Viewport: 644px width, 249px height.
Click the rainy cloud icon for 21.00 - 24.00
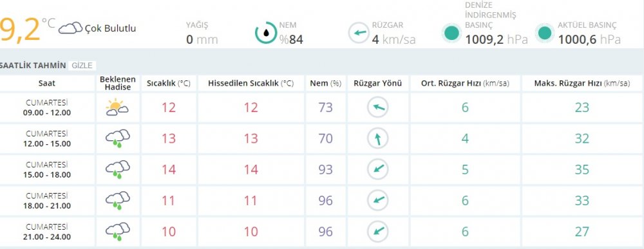click(118, 232)
